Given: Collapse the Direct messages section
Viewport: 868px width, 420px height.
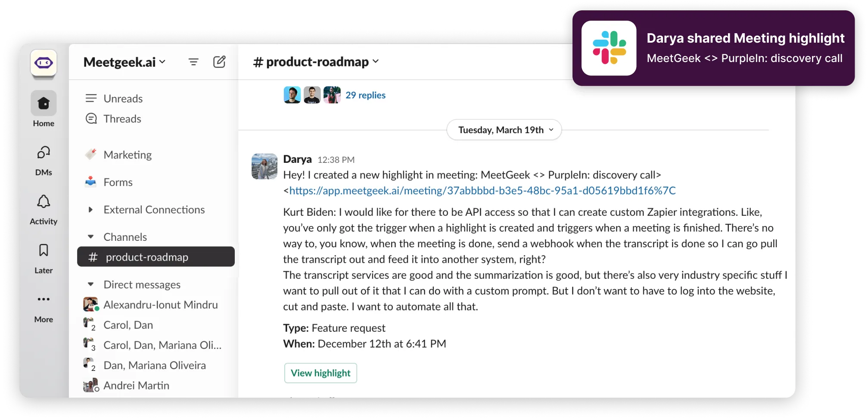Looking at the screenshot, I should click(90, 285).
